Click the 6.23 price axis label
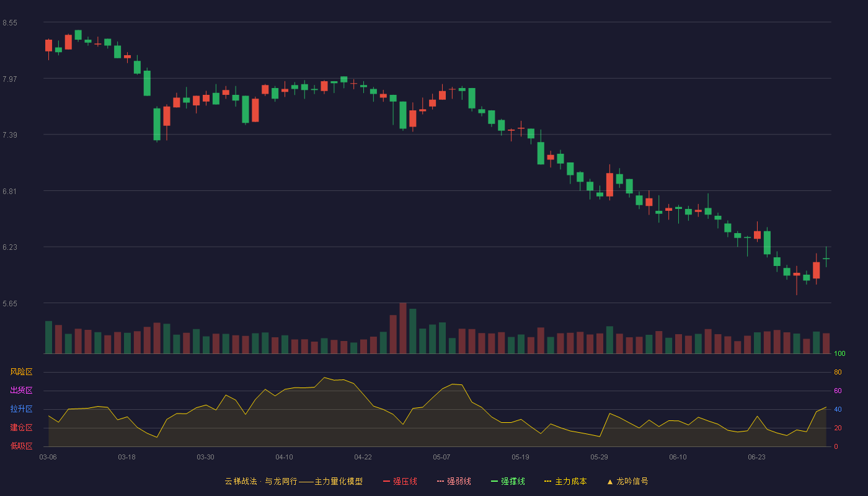This screenshot has width=868, height=496. 10,247
